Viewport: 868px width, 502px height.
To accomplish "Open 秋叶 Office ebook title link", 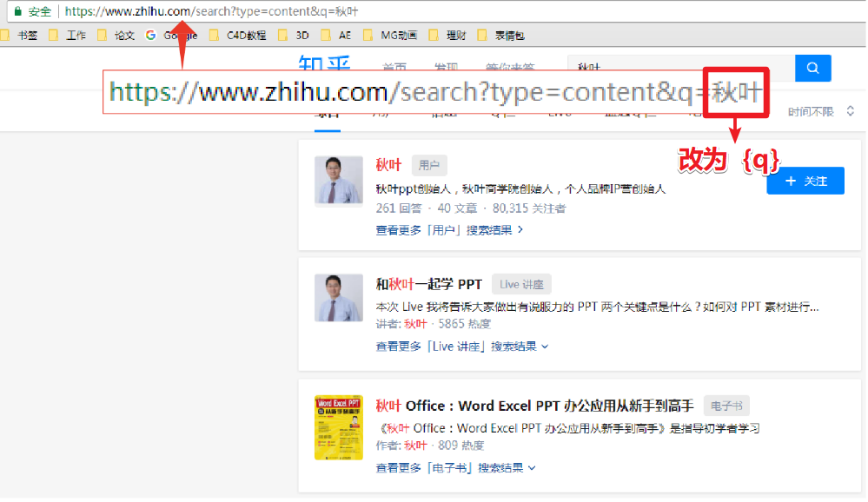I will (534, 406).
